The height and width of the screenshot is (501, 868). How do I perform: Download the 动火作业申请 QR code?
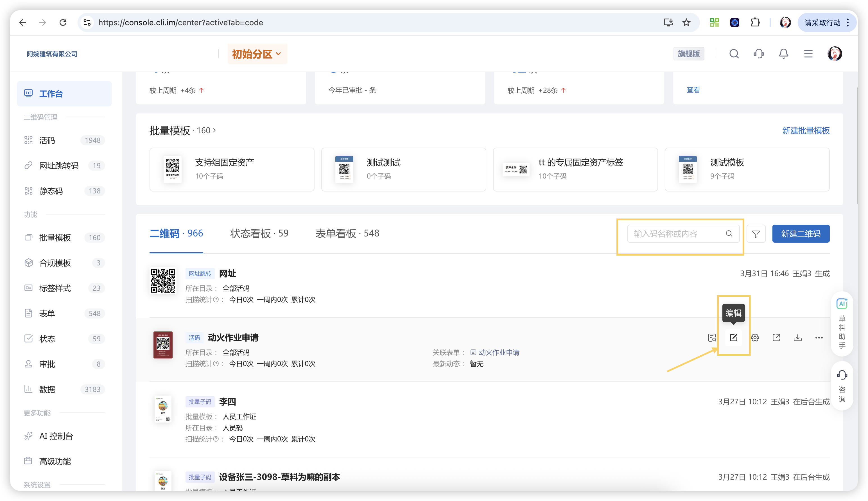point(797,338)
